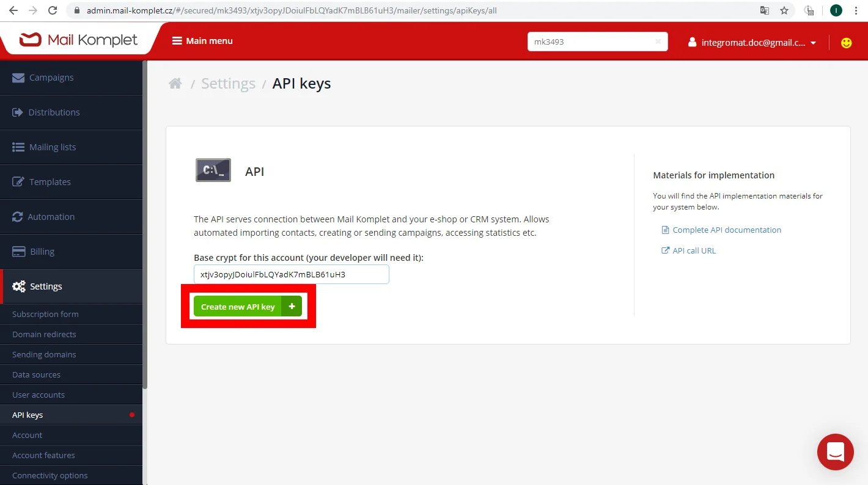868x485 pixels.
Task: Click the document icon beside Complete API documentation
Action: 666,230
